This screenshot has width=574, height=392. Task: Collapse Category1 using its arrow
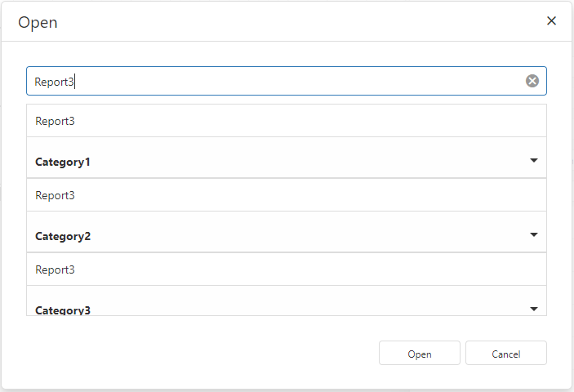click(534, 160)
